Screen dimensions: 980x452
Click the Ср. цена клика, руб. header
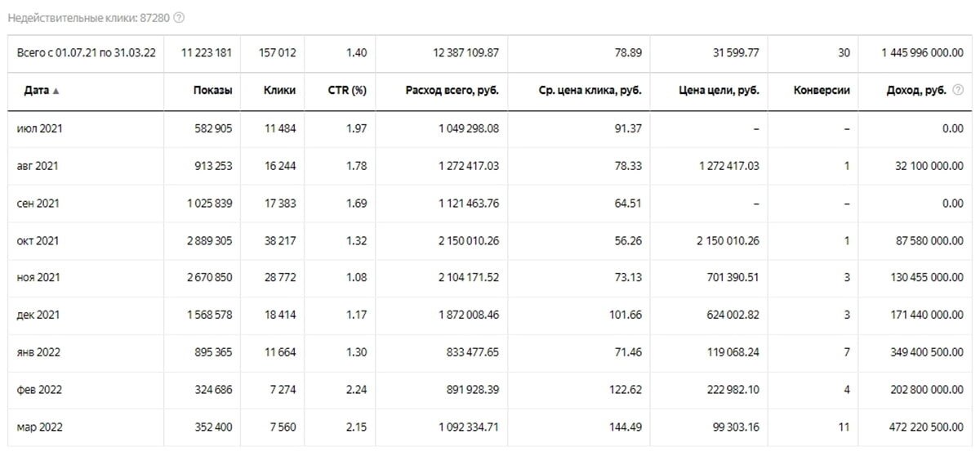click(590, 91)
